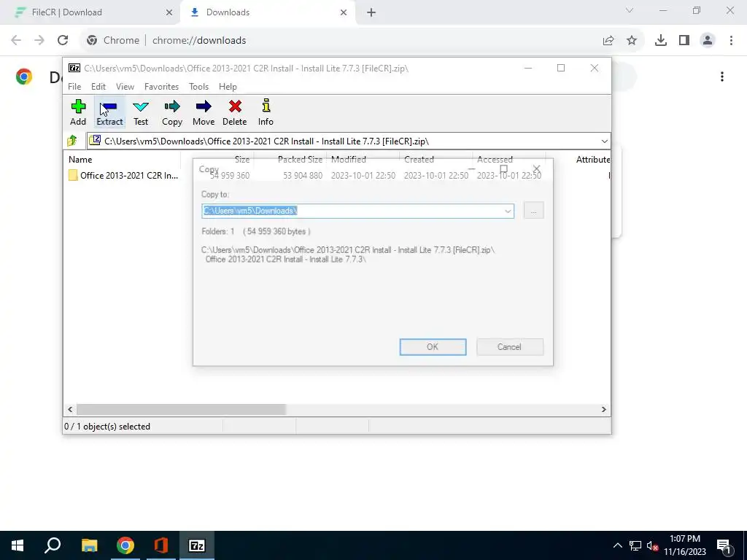
Task: Click the horizontal scrollbar thumb
Action: [x=181, y=410]
